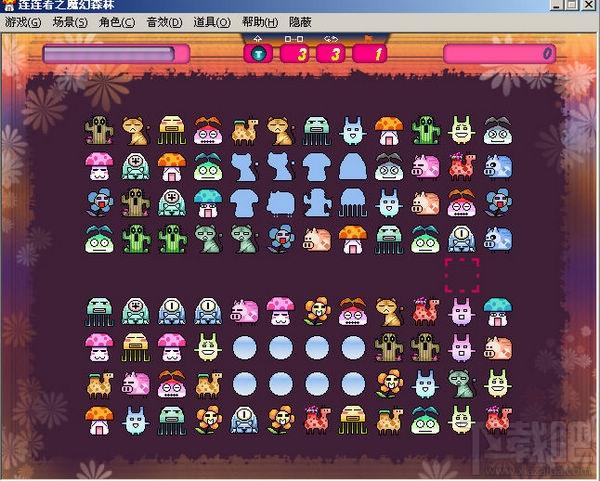Screen dimensions: 600x481
Task: Select the orange pig tile in third row
Action: coord(425,203)
